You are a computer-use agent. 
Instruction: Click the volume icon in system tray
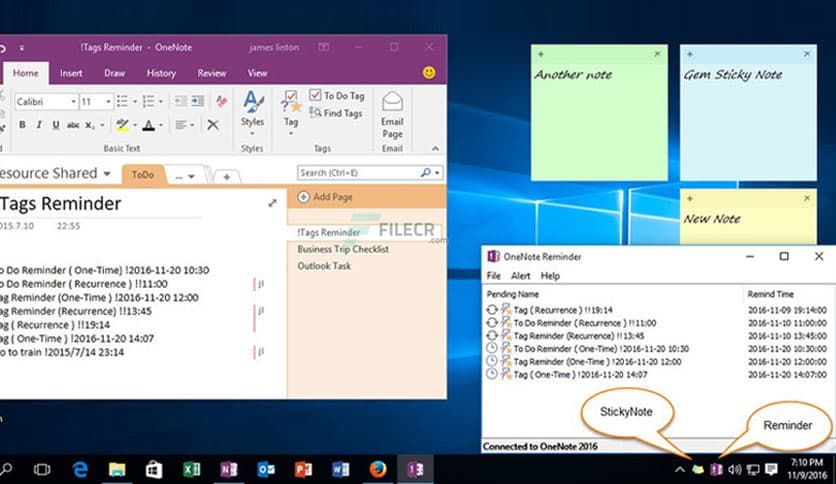pyautogui.click(x=735, y=470)
